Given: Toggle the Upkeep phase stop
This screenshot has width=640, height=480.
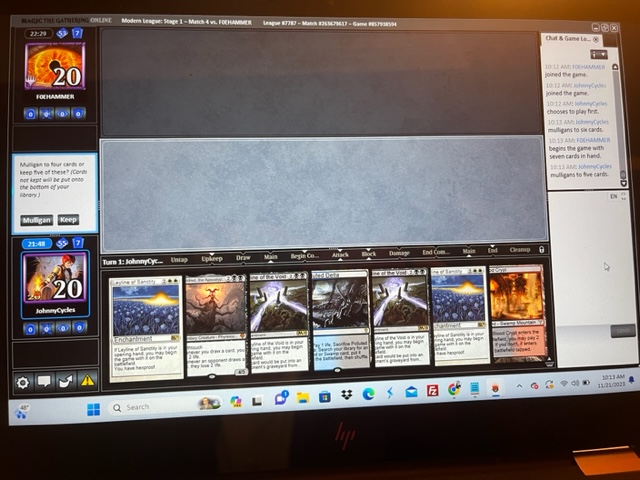Looking at the screenshot, I should (x=212, y=257).
